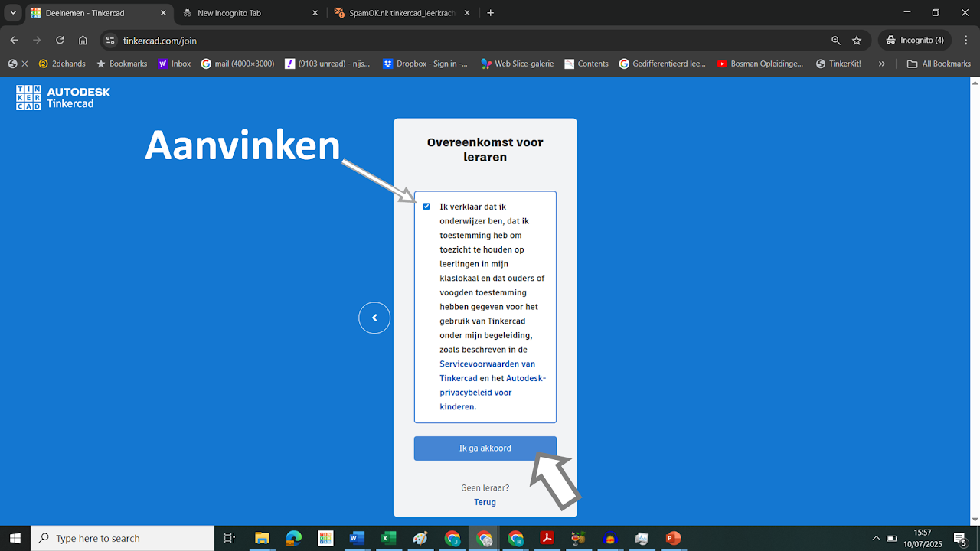This screenshot has height=551, width=980.
Task: Reload the current page
Action: (60, 40)
